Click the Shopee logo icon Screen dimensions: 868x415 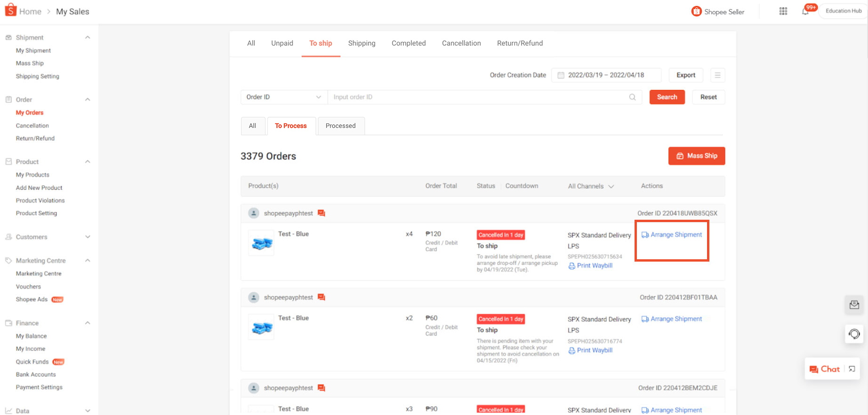coord(10,10)
